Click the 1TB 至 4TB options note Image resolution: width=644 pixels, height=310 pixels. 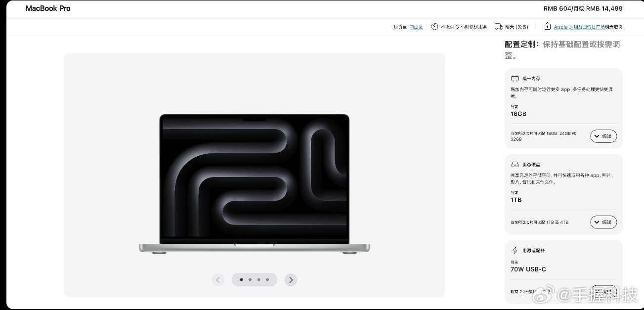click(539, 222)
